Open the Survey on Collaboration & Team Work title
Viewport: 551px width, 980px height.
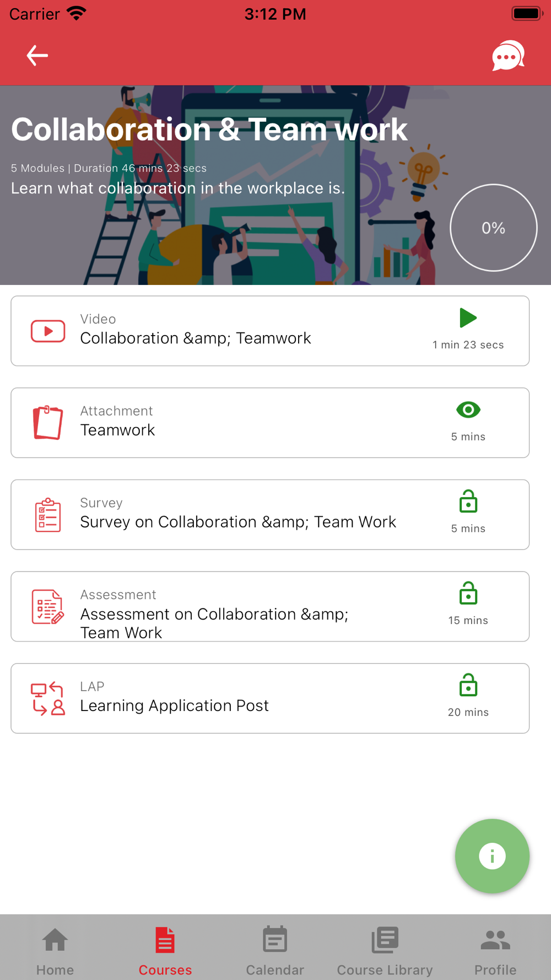pos(238,522)
